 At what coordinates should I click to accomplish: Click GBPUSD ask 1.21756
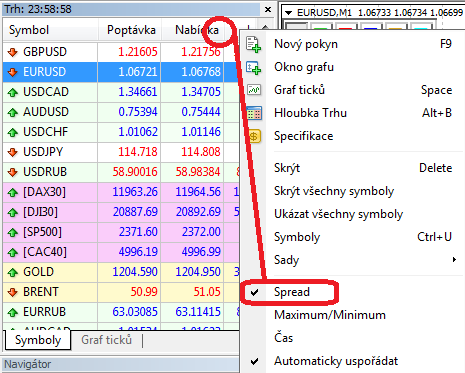(201, 52)
